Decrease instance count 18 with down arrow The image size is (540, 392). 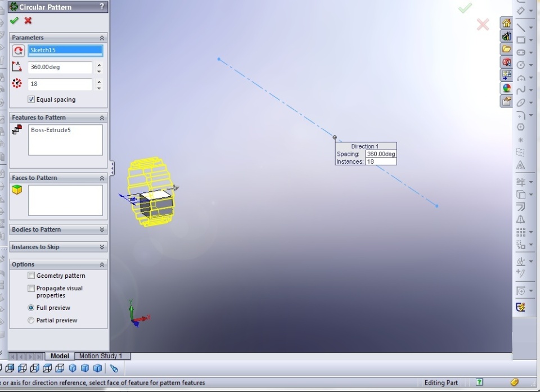point(99,88)
